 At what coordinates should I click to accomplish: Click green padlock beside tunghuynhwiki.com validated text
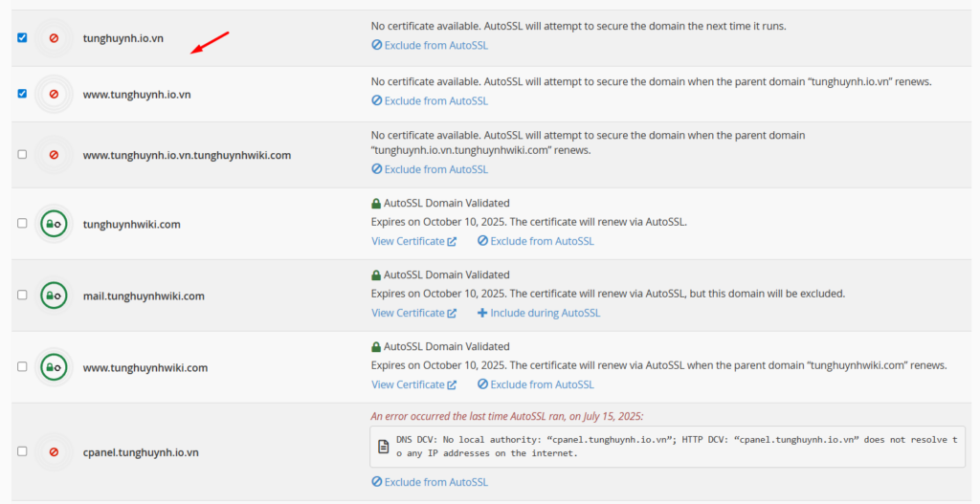tap(375, 203)
